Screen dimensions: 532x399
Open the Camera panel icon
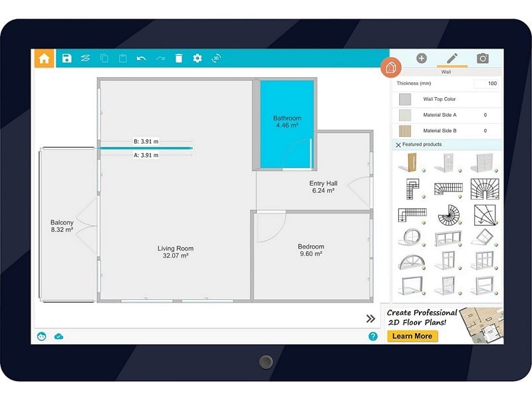tap(483, 59)
